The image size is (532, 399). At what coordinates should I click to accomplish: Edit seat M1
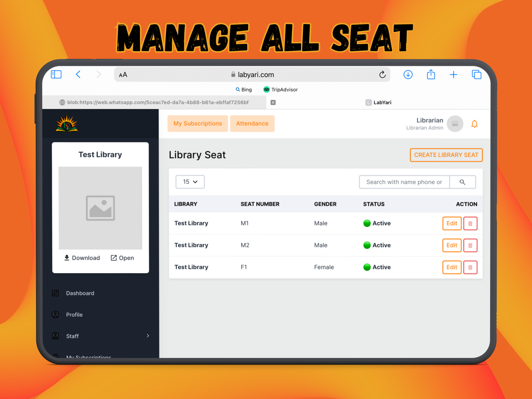[x=452, y=224]
